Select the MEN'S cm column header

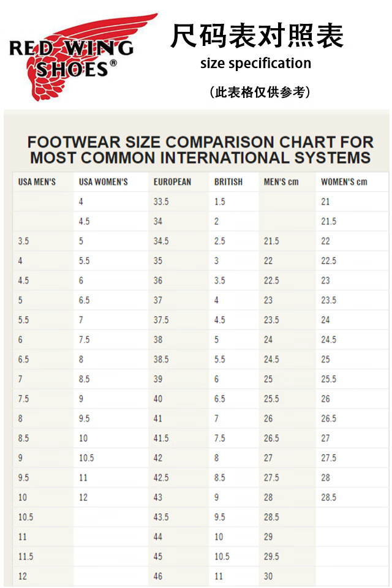[x=281, y=182]
